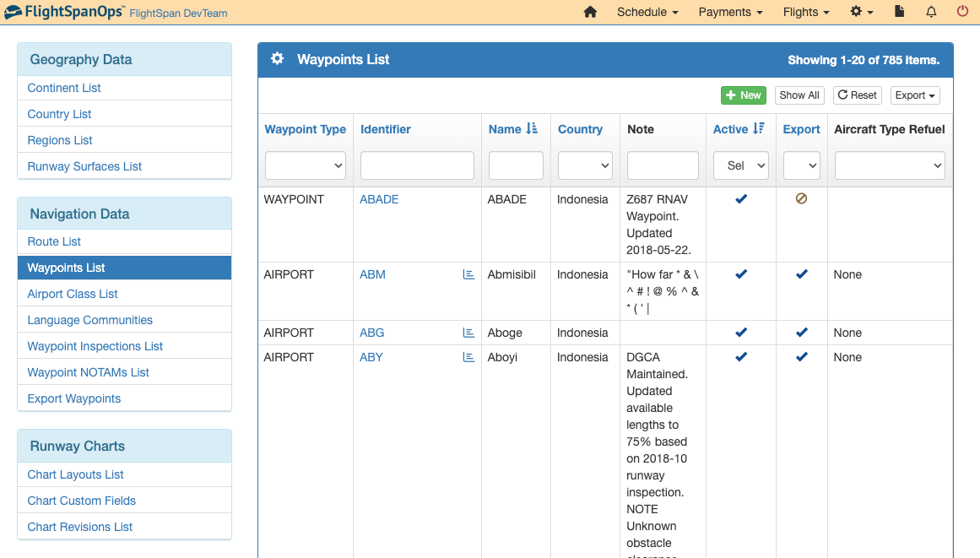Click the blocked Export icon on ABADE row
Viewport: 980px width, 558px height.
[x=800, y=199]
